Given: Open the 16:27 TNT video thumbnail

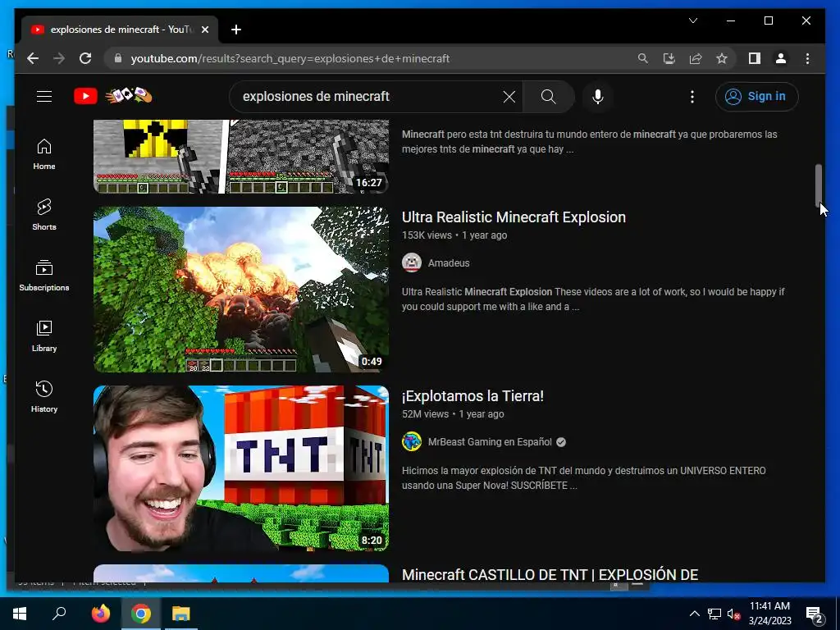Looking at the screenshot, I should [241, 157].
